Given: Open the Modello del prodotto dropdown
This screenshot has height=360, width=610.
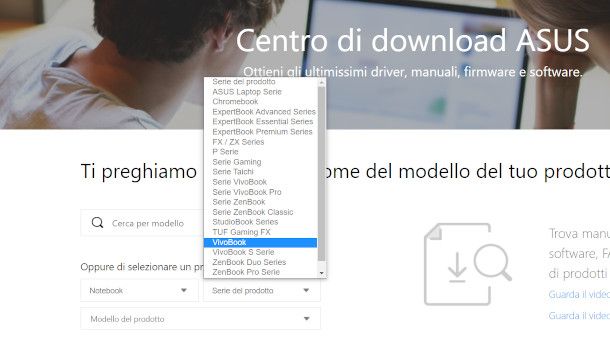Looking at the screenshot, I should pos(200,319).
